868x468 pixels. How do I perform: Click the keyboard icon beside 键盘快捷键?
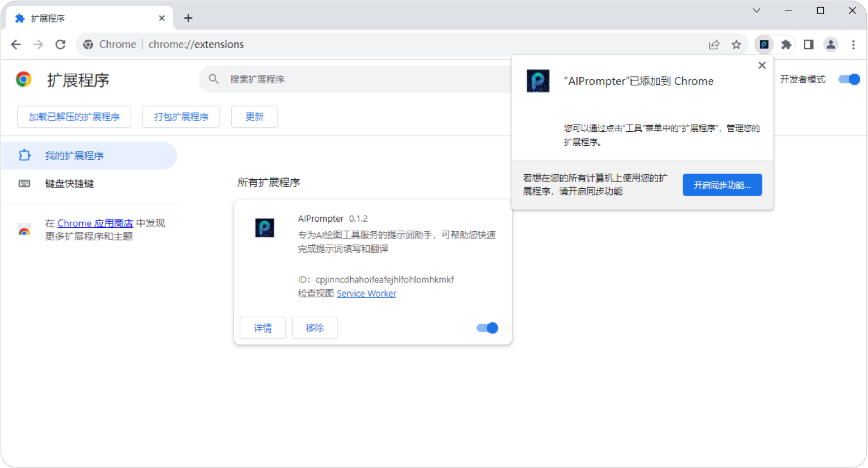pos(25,183)
